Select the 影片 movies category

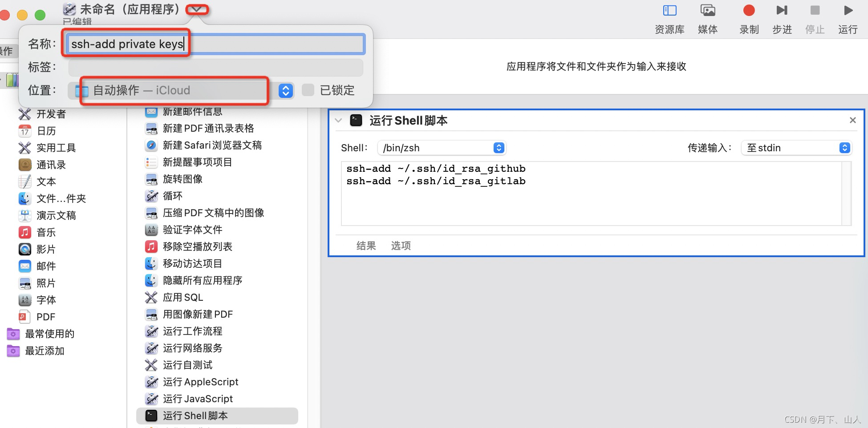[46, 249]
